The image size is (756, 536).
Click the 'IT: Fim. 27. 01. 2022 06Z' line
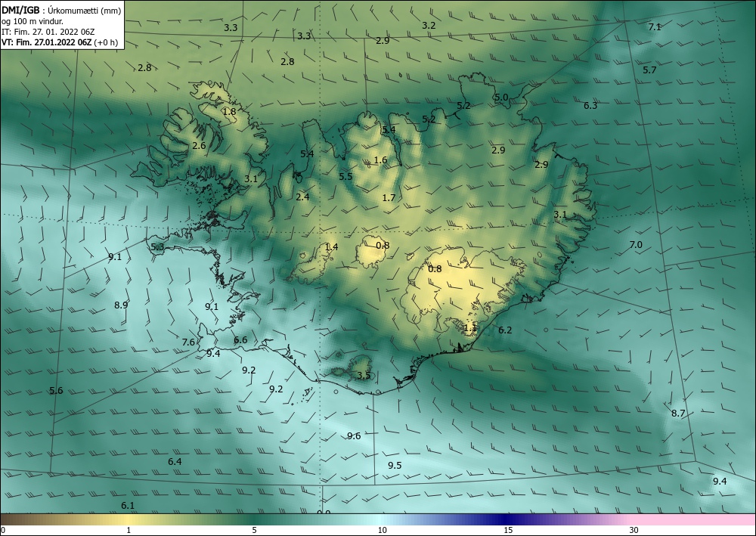pyautogui.click(x=48, y=32)
